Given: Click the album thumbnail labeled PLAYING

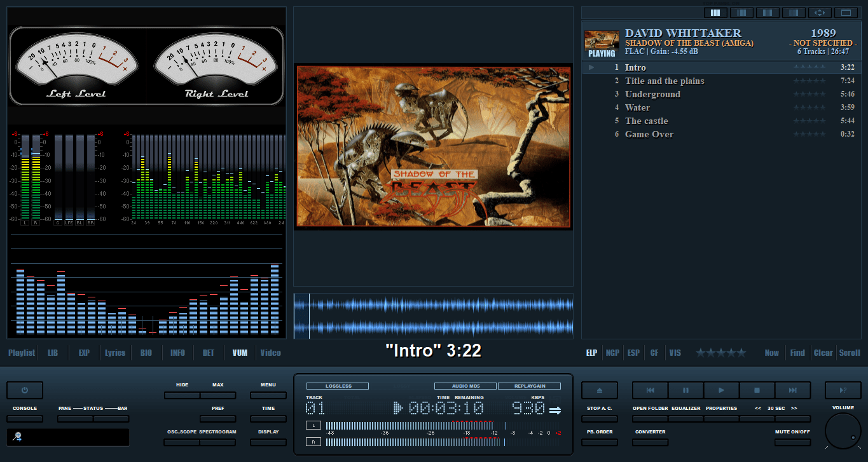Looking at the screenshot, I should [x=602, y=44].
